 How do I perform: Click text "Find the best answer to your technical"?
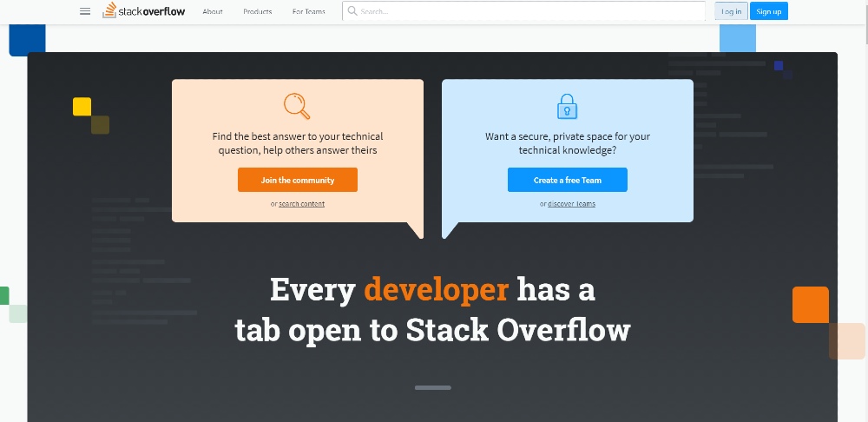pos(298,136)
